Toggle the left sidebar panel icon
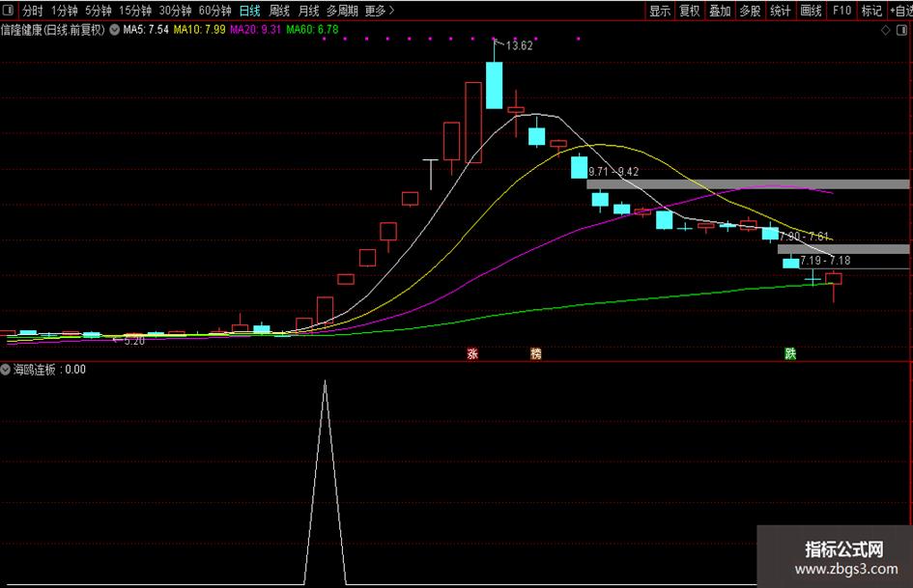The image size is (913, 588). click(8, 11)
